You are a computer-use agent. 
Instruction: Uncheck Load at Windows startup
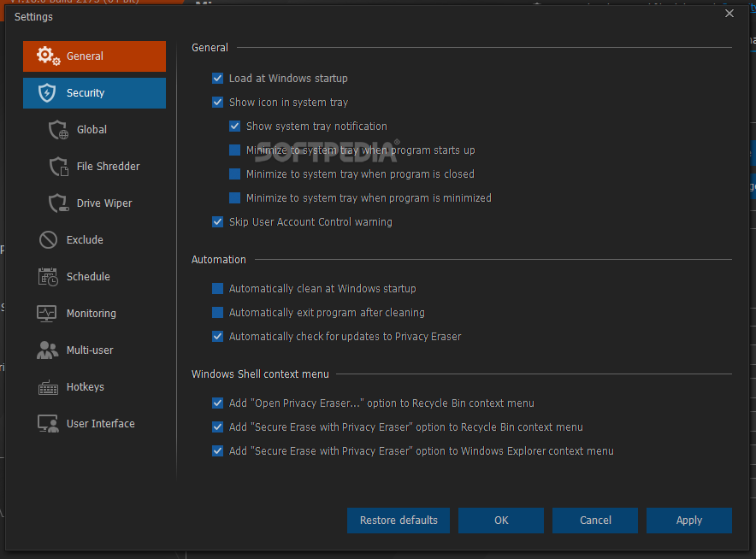217,78
